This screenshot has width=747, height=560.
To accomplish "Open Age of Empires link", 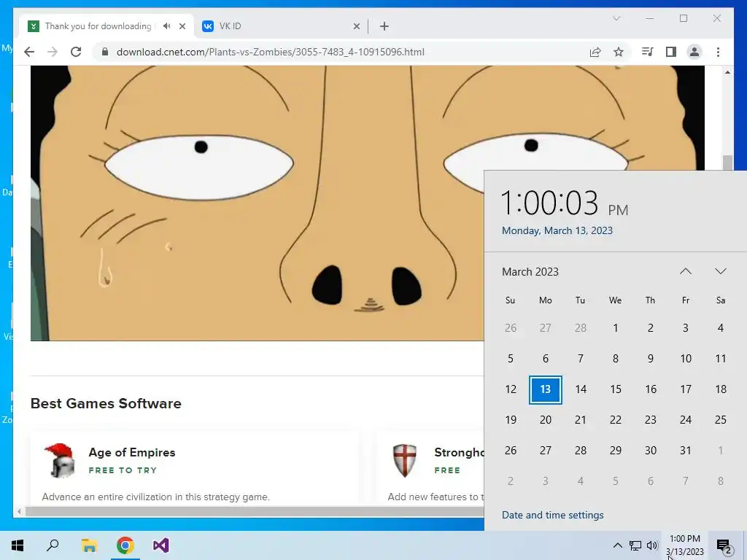I will (132, 452).
